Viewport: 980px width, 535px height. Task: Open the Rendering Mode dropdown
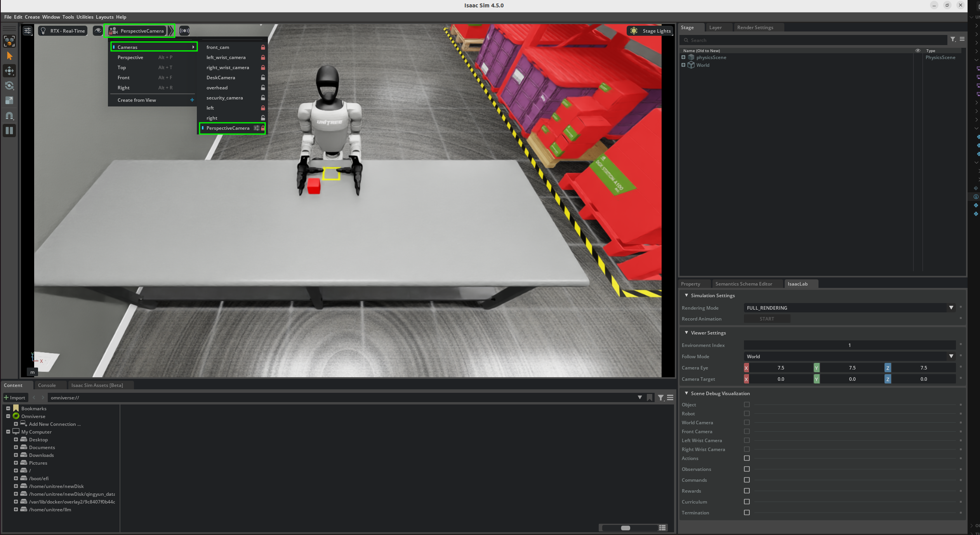pyautogui.click(x=951, y=308)
